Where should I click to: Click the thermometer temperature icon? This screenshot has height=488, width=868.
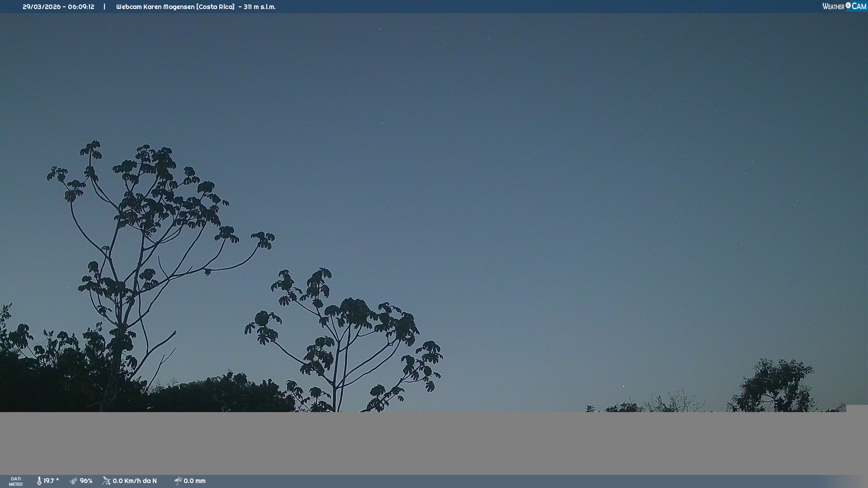39,481
